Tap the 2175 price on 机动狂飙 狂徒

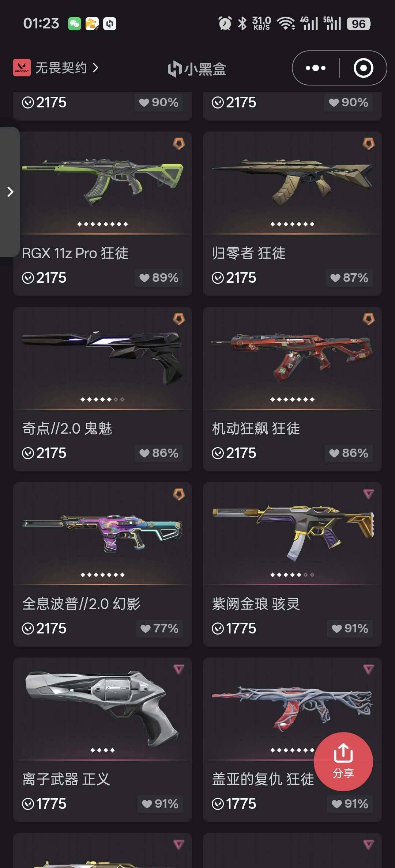tap(234, 453)
